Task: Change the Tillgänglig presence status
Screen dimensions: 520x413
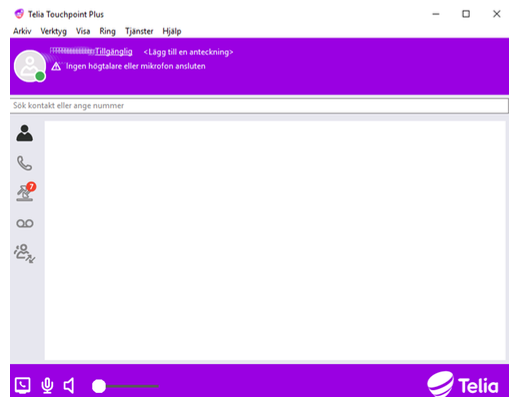Action: pos(114,52)
